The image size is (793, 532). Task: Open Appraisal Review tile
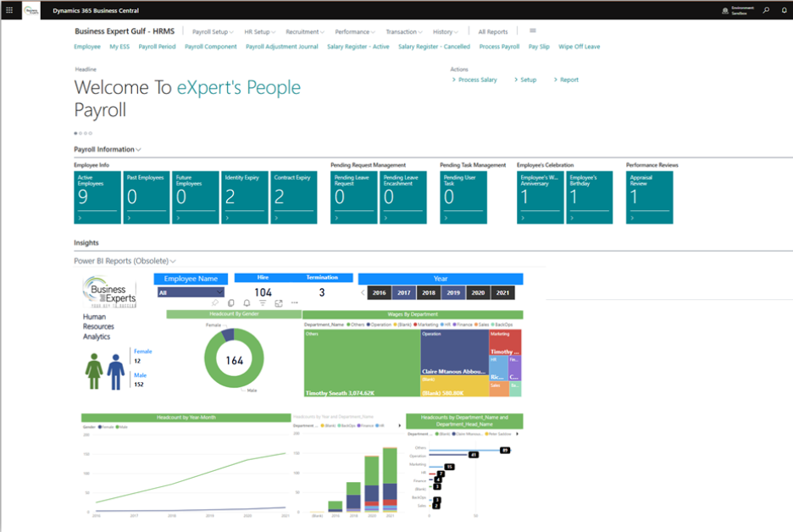(x=649, y=197)
